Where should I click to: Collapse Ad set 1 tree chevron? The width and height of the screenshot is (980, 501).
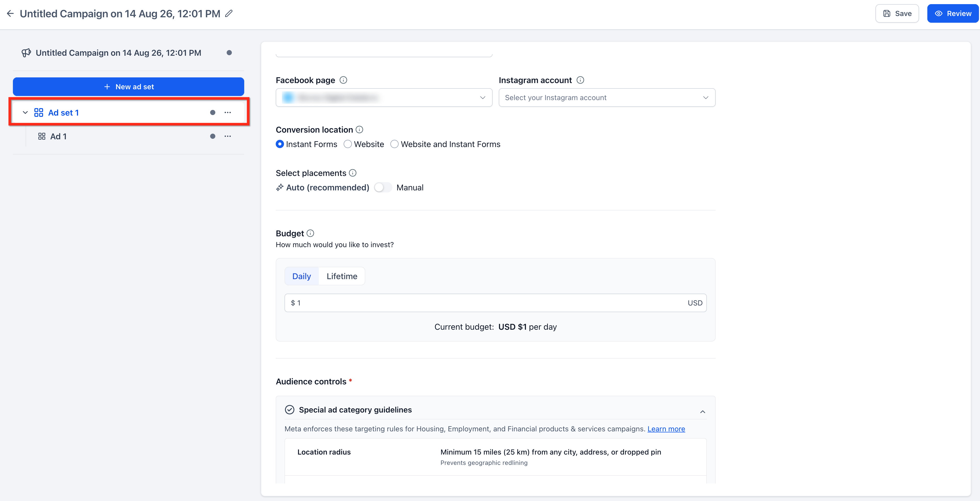25,112
